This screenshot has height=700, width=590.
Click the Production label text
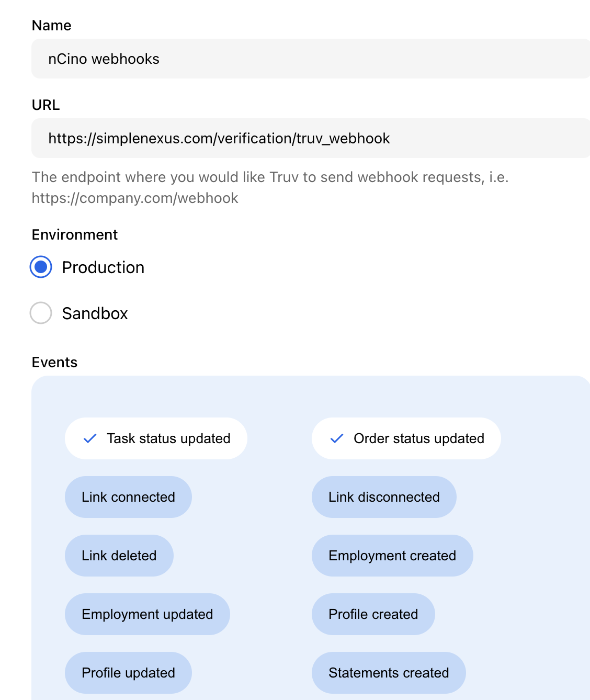tap(103, 267)
